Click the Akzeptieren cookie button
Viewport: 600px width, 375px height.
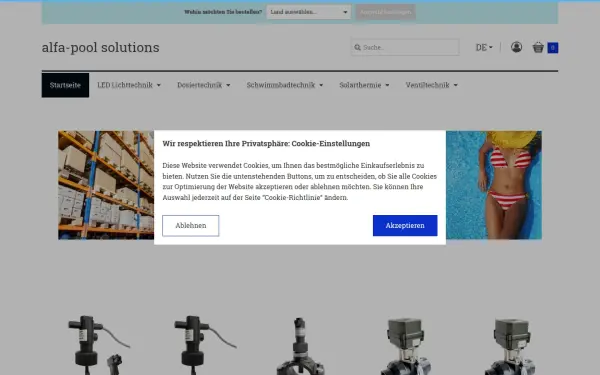(405, 225)
